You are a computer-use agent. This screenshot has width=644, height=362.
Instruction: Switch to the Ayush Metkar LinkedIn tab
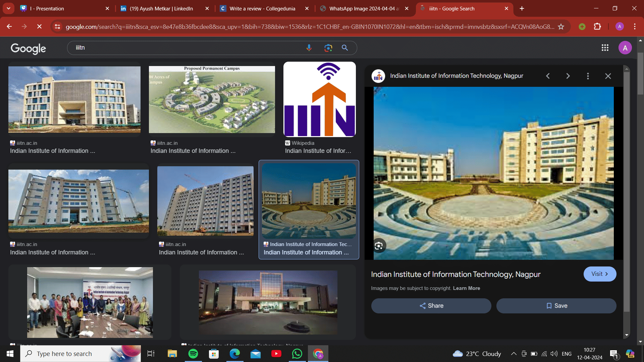click(x=161, y=8)
